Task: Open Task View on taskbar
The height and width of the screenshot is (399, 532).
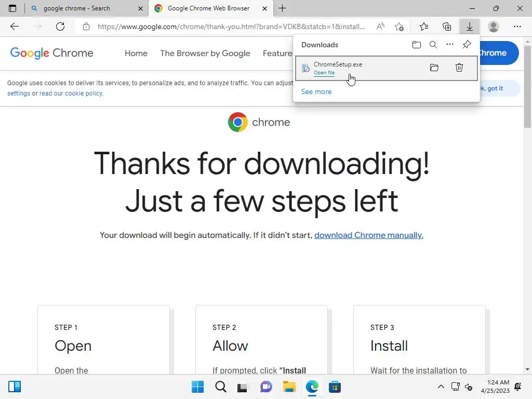Action: click(x=243, y=387)
